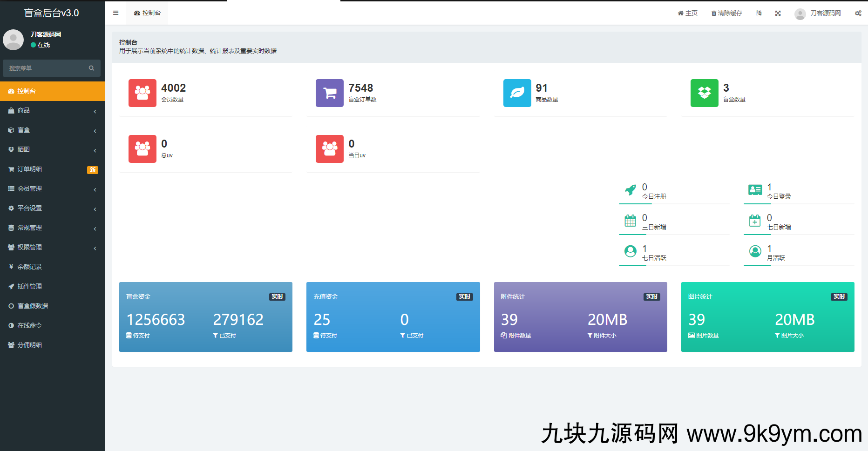The height and width of the screenshot is (451, 868).
Task: Click the red 会员数量 users icon
Action: [142, 93]
